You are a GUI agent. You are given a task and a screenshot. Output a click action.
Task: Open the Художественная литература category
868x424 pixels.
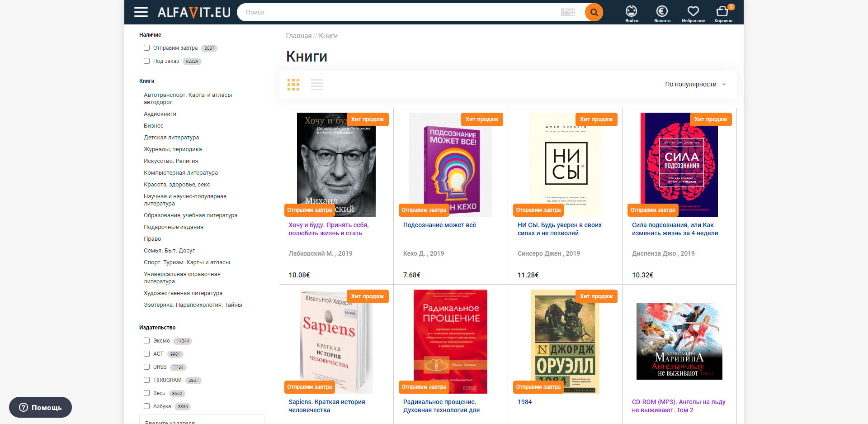point(183,293)
